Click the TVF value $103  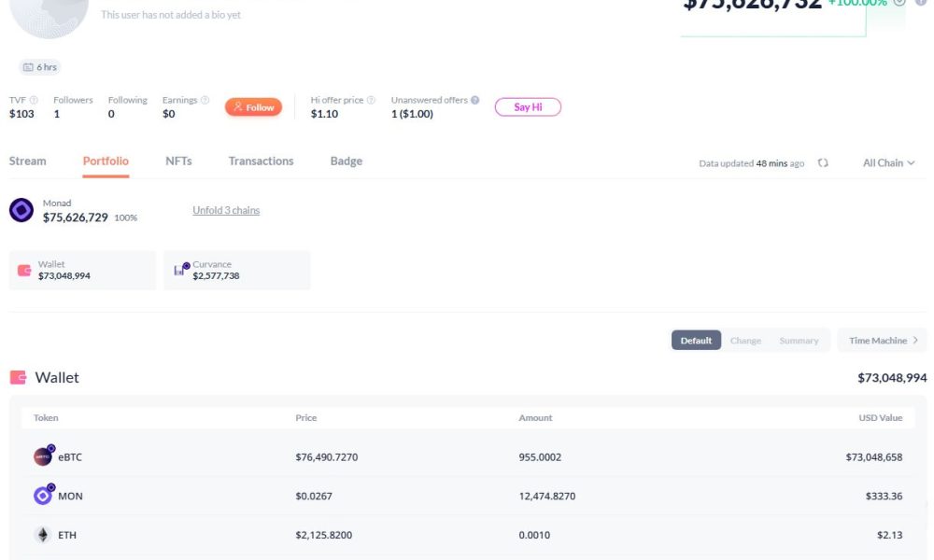point(21,114)
